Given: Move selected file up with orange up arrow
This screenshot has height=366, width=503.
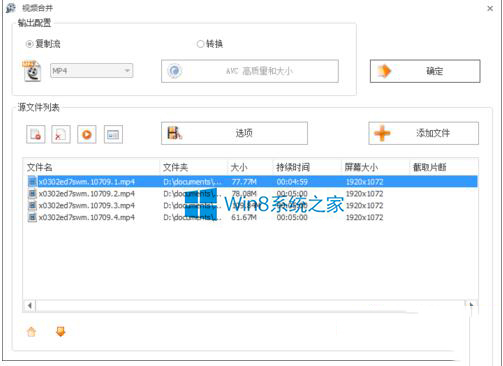Looking at the screenshot, I should (x=31, y=332).
